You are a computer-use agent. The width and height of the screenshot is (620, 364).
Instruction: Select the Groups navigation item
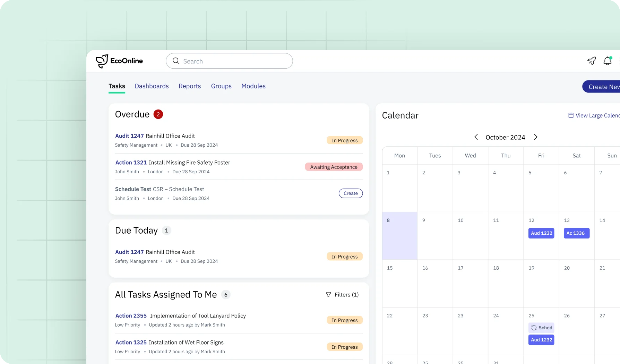(221, 86)
